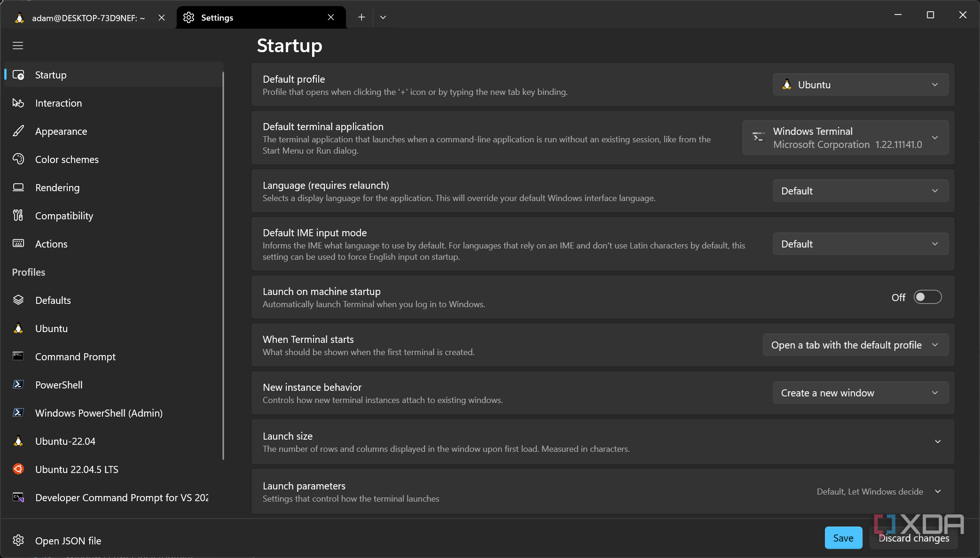Screen dimensions: 980x558
Task: Toggle the hamburger navigation menu
Action: tap(18, 46)
